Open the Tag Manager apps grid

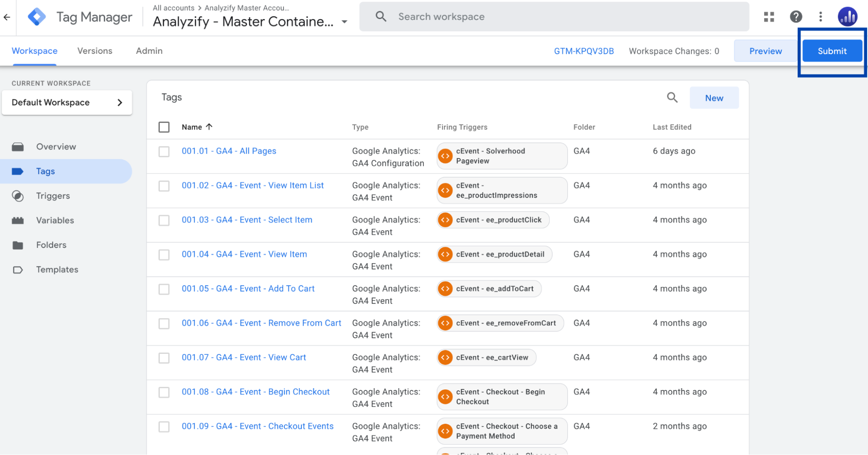tap(769, 16)
